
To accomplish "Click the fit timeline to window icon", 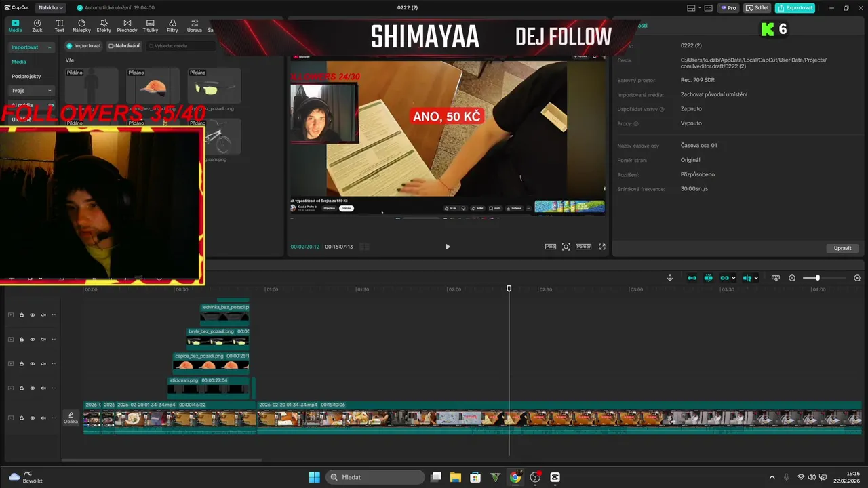I will 776,278.
